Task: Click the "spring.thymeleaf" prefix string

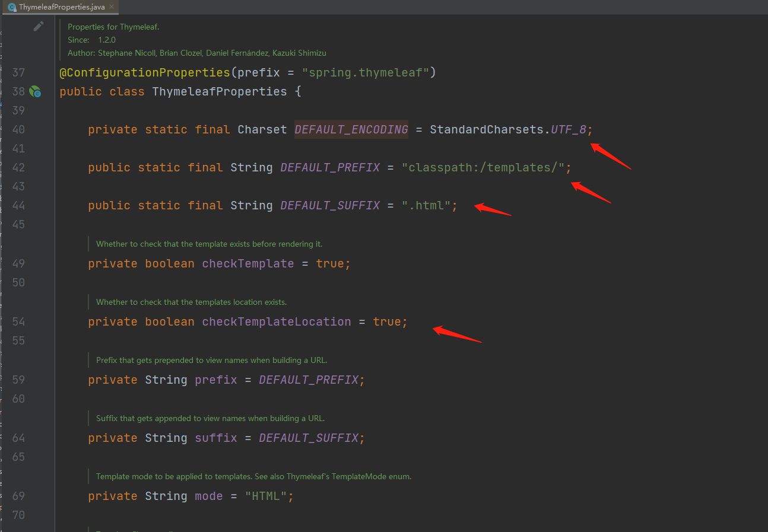Action: pyautogui.click(x=366, y=72)
